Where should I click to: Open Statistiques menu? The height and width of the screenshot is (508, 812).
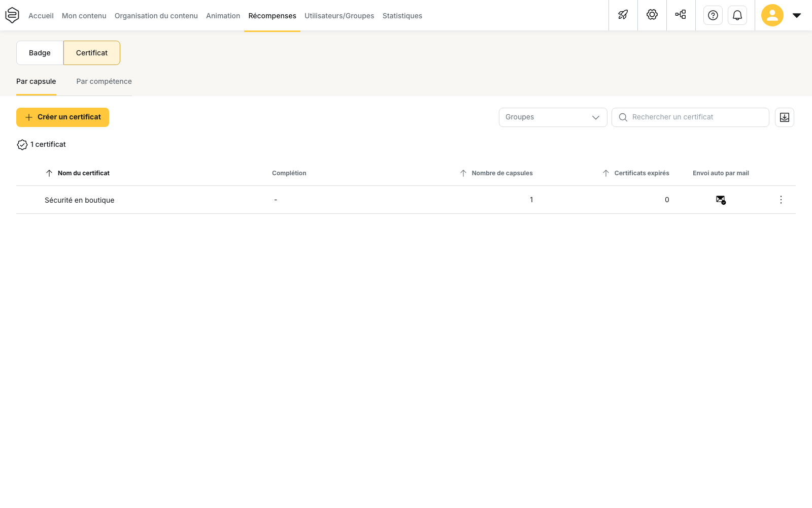(402, 16)
